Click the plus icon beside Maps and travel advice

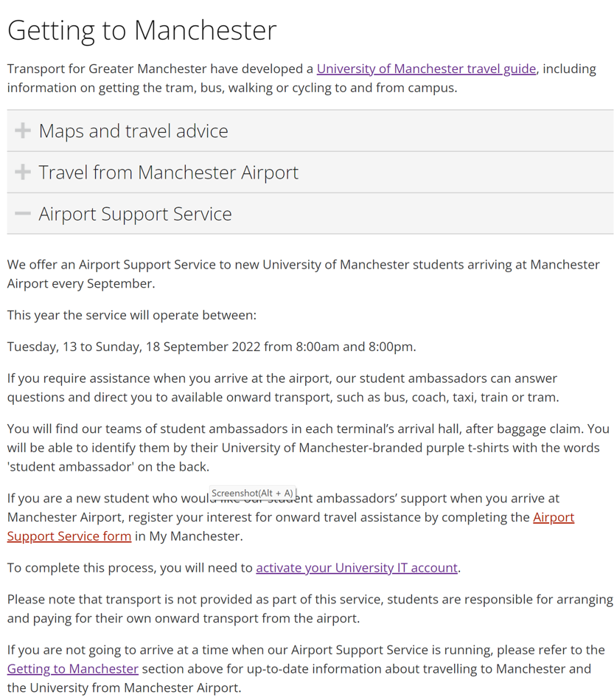click(x=23, y=131)
